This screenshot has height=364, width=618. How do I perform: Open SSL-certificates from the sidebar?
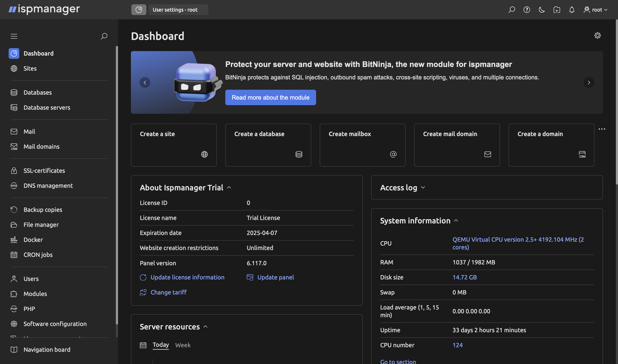pos(44,170)
